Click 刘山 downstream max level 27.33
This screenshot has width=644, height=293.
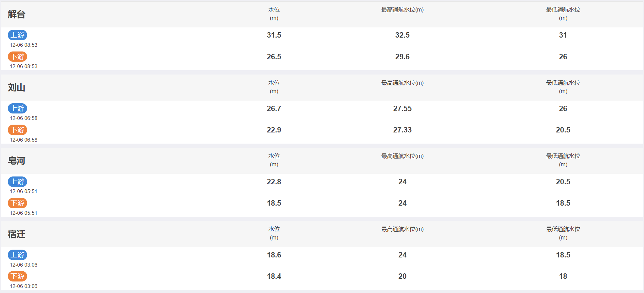click(402, 130)
